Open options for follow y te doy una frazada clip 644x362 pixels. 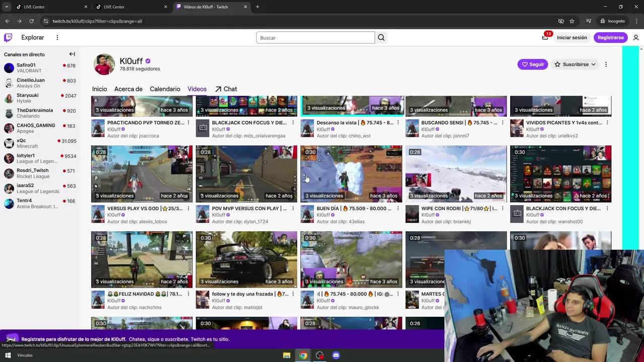293,294
